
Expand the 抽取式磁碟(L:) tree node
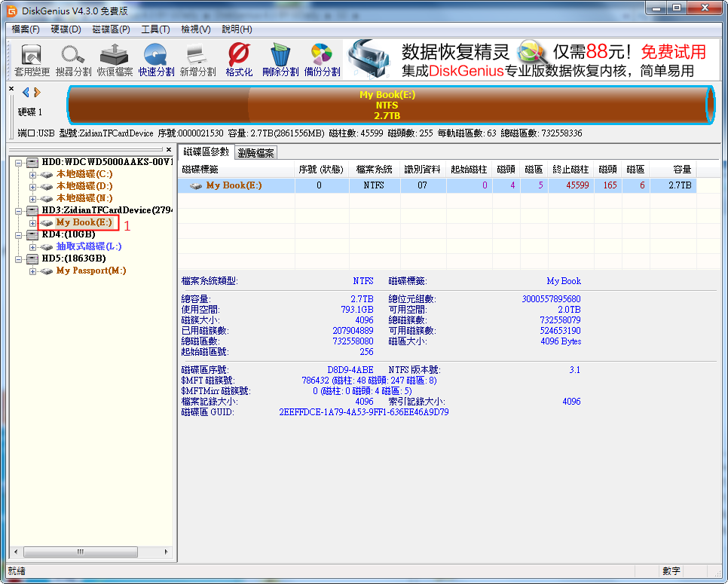pyautogui.click(x=32, y=247)
